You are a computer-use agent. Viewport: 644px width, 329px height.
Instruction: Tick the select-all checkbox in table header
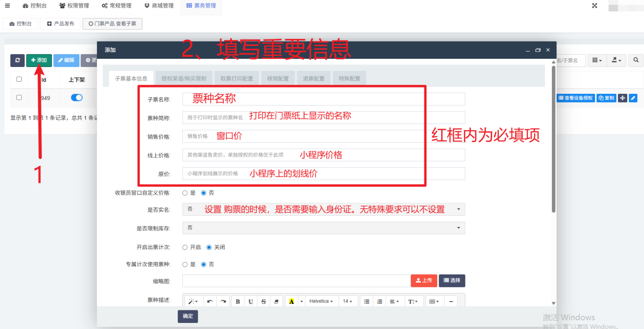pos(19,79)
